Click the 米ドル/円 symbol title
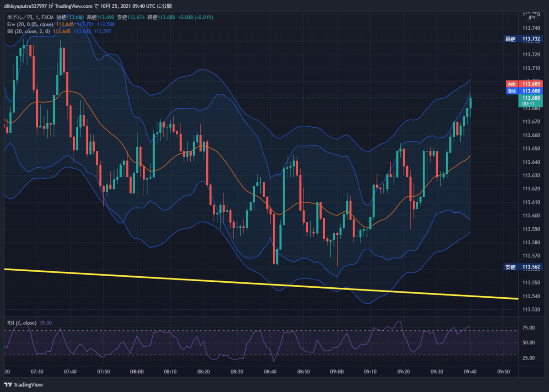Viewport: 549px width, 392px height. (20, 17)
